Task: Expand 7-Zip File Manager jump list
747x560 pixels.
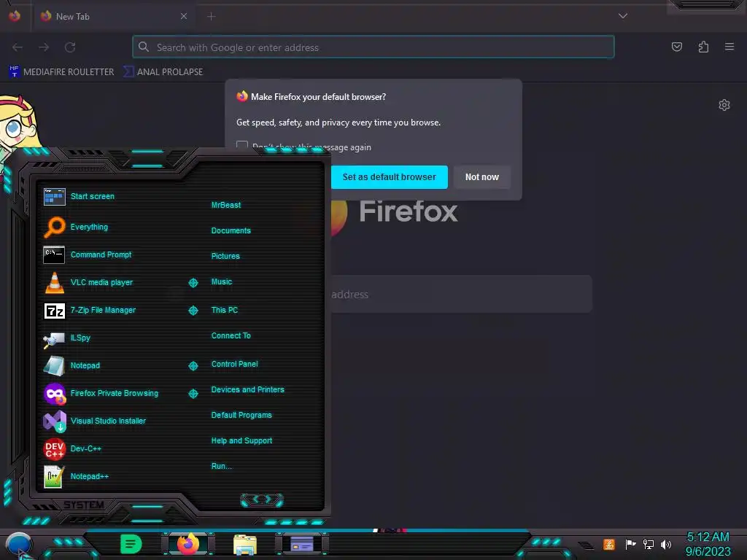Action: (193, 311)
